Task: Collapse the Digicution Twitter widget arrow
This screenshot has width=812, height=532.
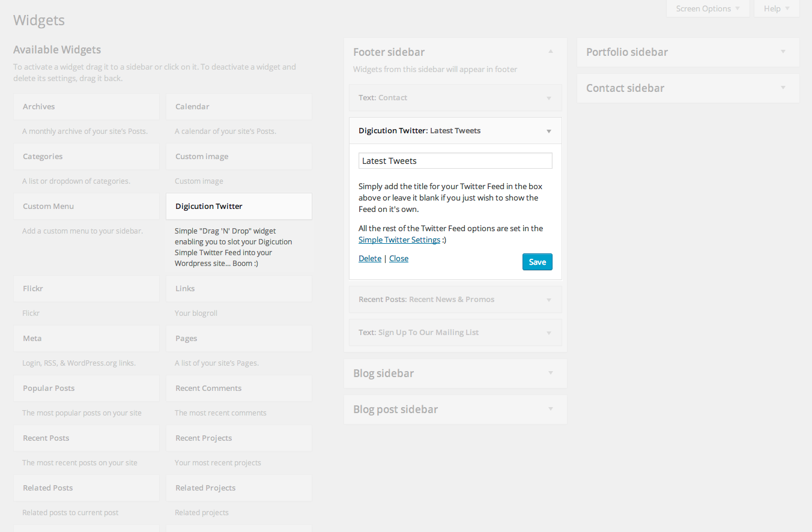Action: [548, 131]
